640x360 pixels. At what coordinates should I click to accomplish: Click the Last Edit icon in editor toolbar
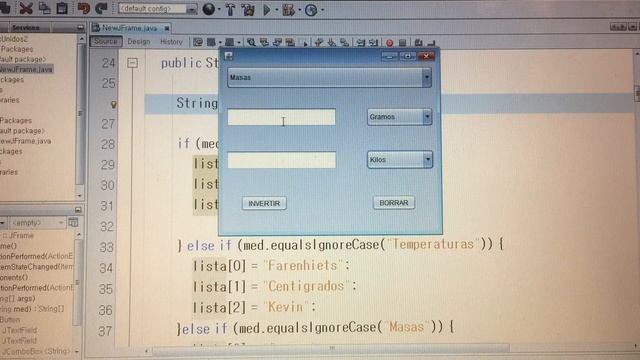[198, 42]
